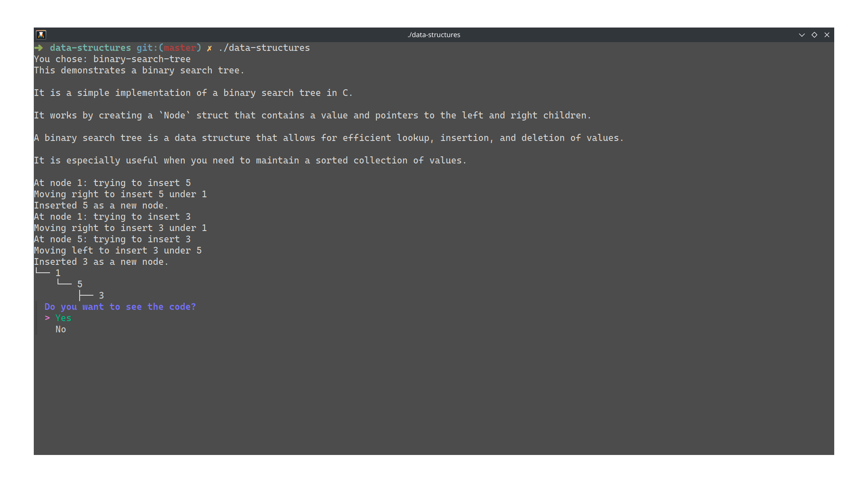The image size is (868, 495).
Task: Maximize the window using the diamond icon
Action: tap(814, 35)
